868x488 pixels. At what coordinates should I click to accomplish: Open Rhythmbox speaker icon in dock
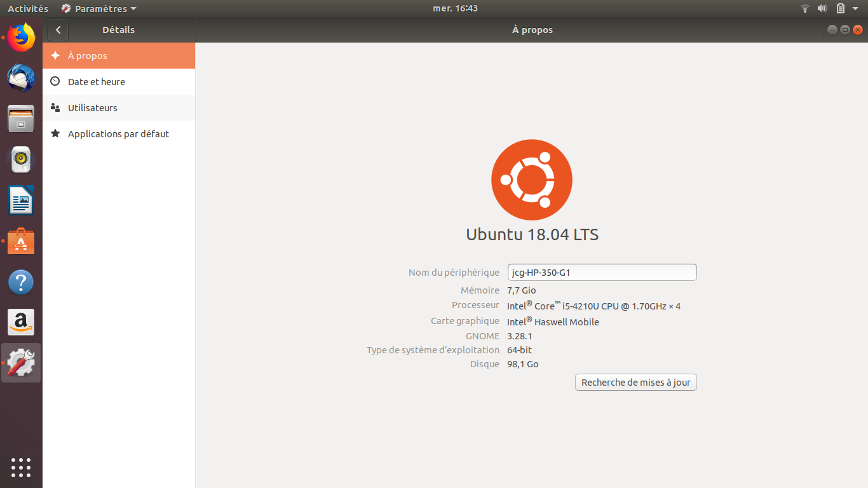pos(21,159)
